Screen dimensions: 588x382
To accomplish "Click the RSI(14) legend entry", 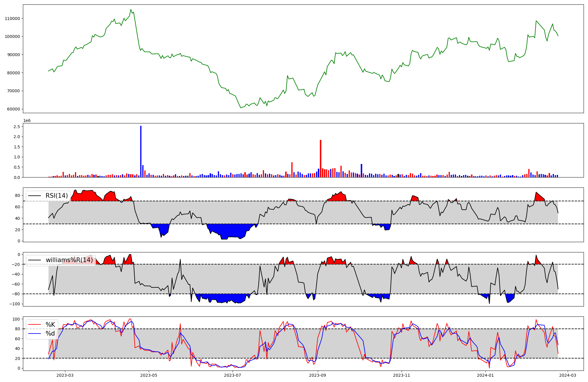I will (x=56, y=196).
